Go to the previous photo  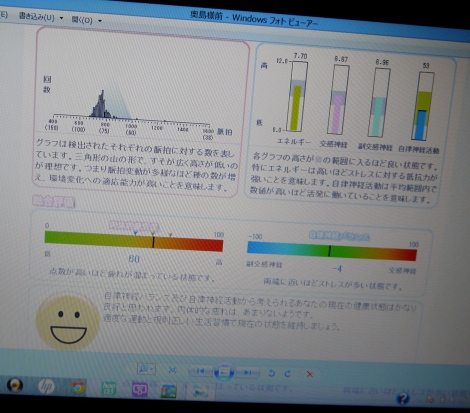(201, 371)
